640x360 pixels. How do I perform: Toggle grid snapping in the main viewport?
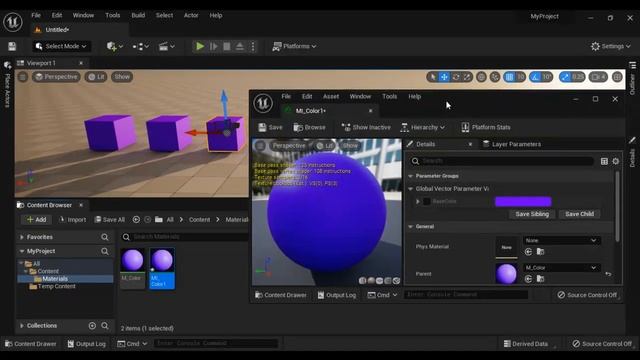[509, 77]
